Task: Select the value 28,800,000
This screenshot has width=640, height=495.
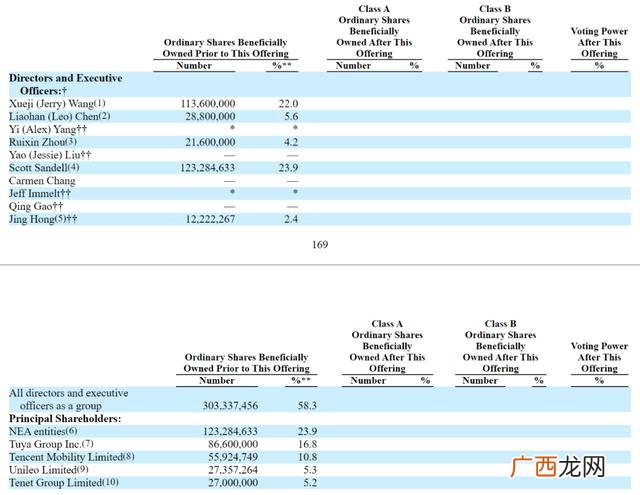Action: 210,117
